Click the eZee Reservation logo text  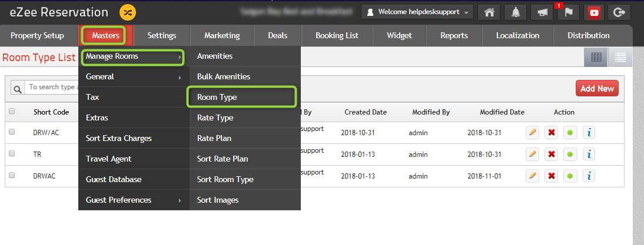point(59,12)
